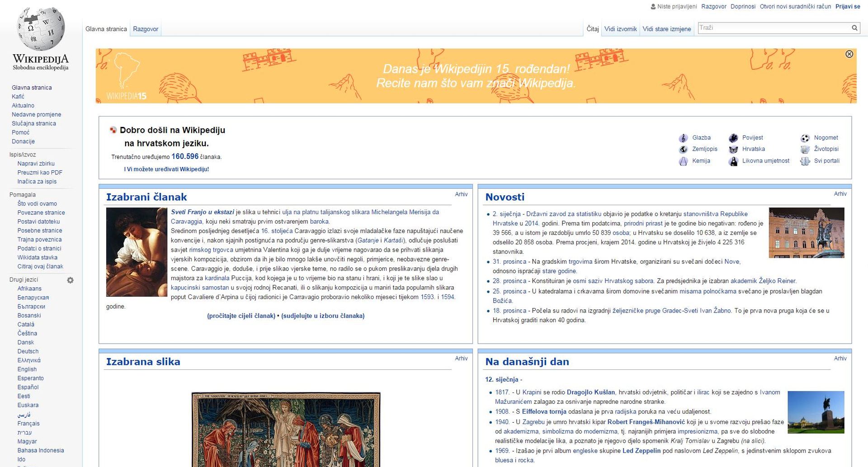868x467 pixels.
Task: Click the user icon beside Niste prijavljeni
Action: (653, 7)
